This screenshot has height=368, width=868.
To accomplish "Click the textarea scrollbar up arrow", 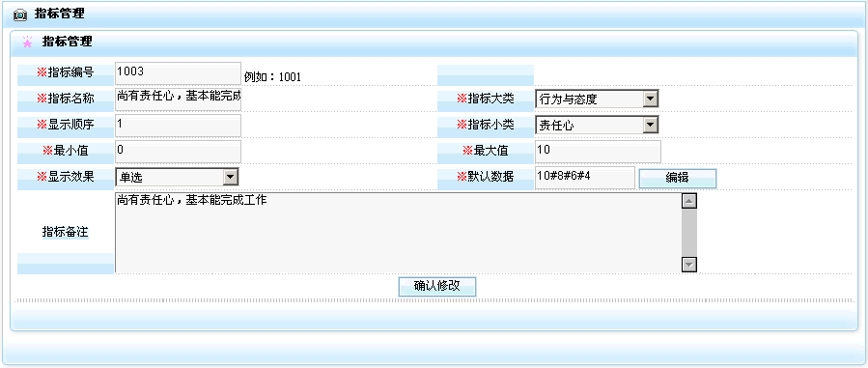I will [689, 202].
